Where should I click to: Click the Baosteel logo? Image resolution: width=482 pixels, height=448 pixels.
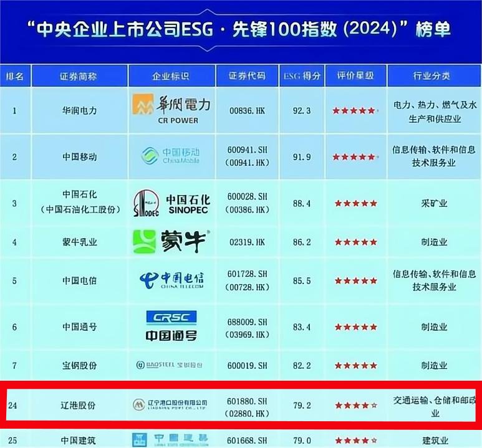(170, 365)
